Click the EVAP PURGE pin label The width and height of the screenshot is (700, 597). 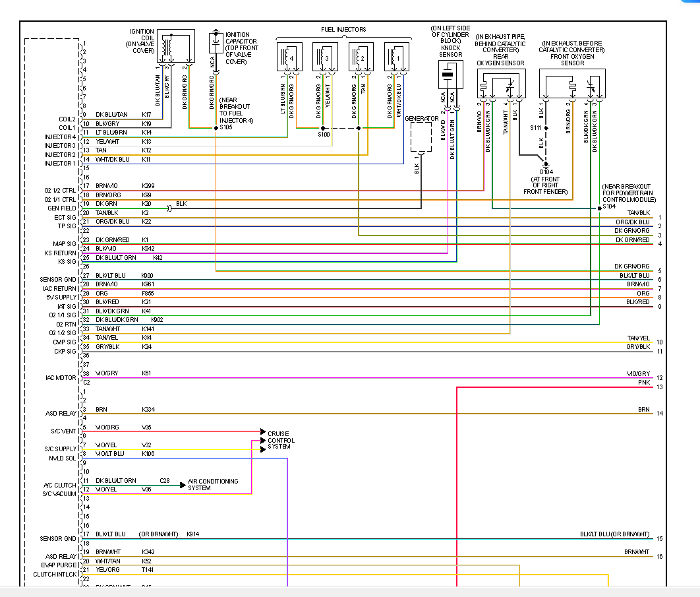59,565
